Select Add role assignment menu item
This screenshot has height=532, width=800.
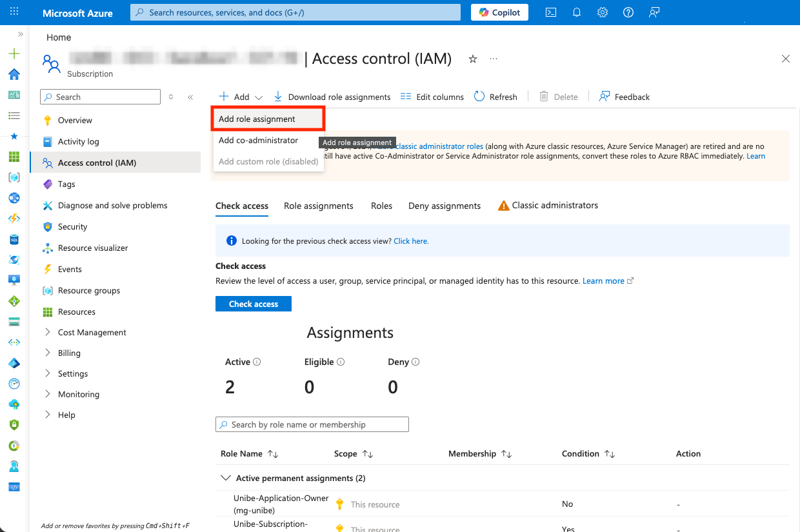click(257, 119)
